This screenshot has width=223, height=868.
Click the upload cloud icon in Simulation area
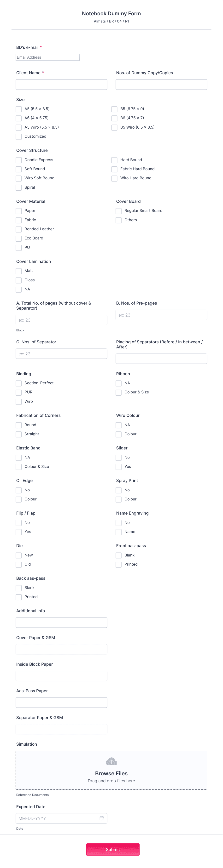click(x=111, y=761)
